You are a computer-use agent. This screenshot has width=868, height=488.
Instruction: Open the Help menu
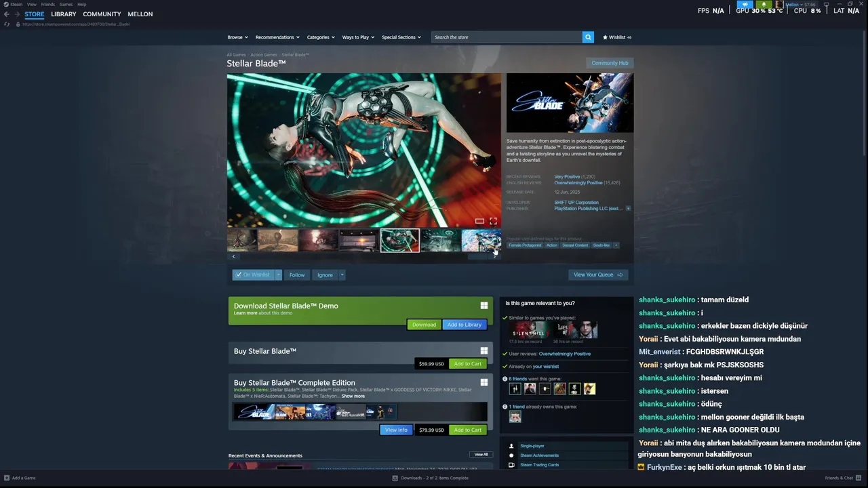point(81,4)
